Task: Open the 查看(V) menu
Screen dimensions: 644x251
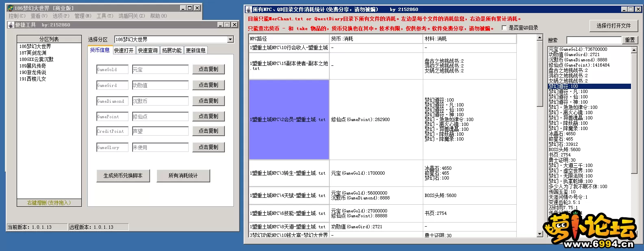Action: 39,16
